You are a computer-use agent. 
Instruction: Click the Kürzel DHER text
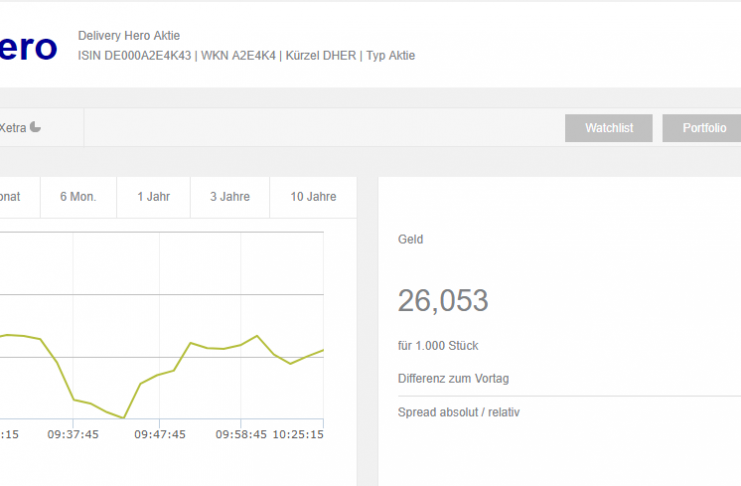tap(321, 55)
